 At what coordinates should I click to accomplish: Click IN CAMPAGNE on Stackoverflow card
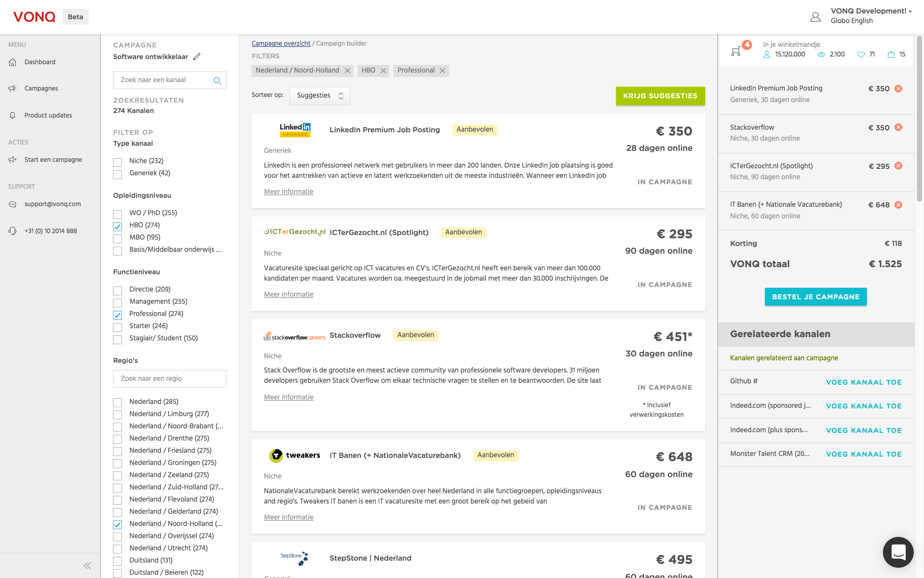[x=664, y=388]
